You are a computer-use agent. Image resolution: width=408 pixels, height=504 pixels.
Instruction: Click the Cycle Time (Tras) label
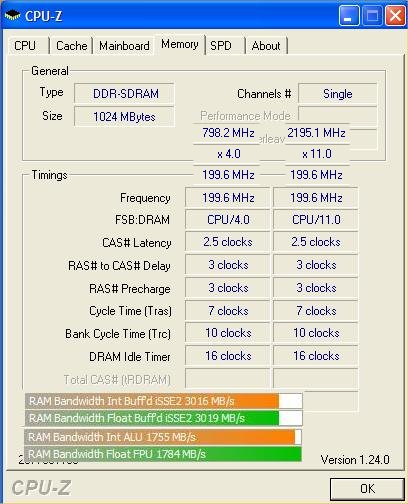pyautogui.click(x=130, y=311)
